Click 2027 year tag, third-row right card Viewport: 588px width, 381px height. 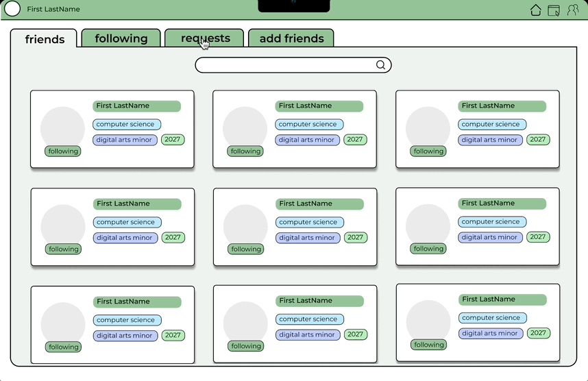[x=538, y=333]
